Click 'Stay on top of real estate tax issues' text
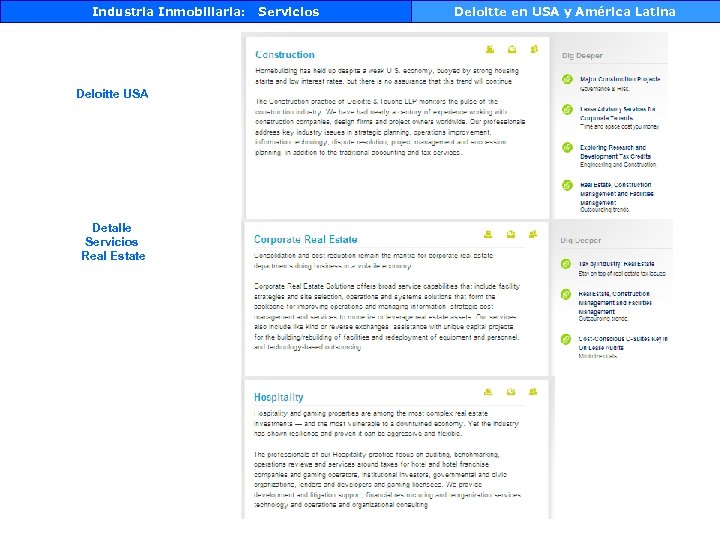Viewport: 720px width, 540px height. point(622,273)
